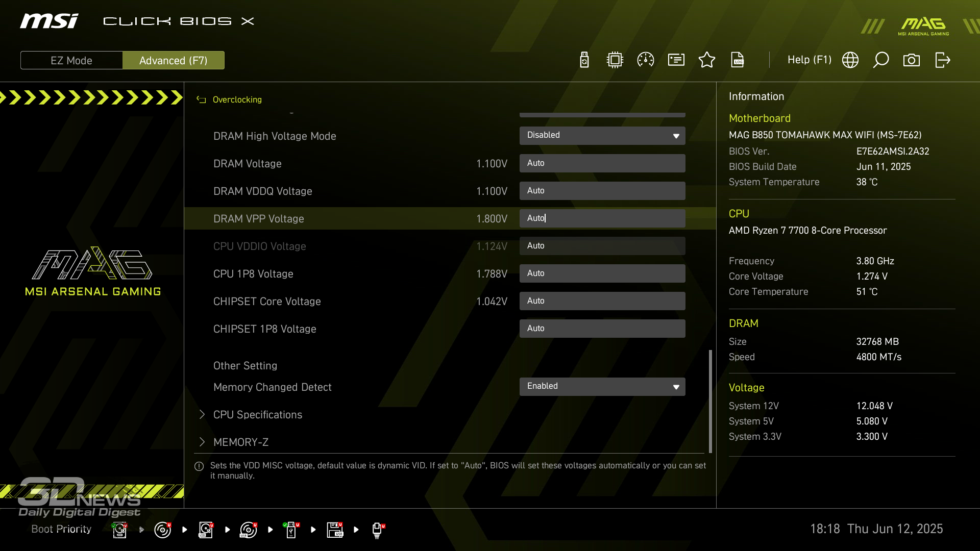
Task: Select the DRAM Voltage row label
Action: 247,164
